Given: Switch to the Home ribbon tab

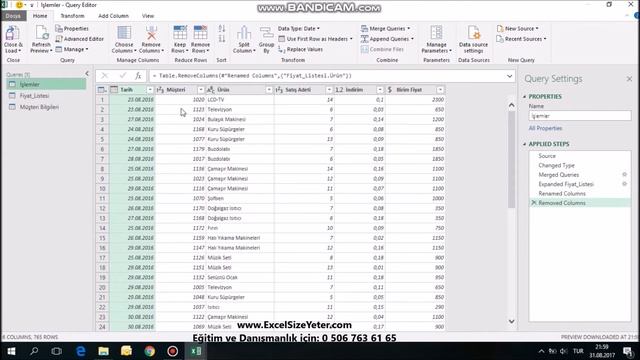Looking at the screenshot, I should pos(40,16).
